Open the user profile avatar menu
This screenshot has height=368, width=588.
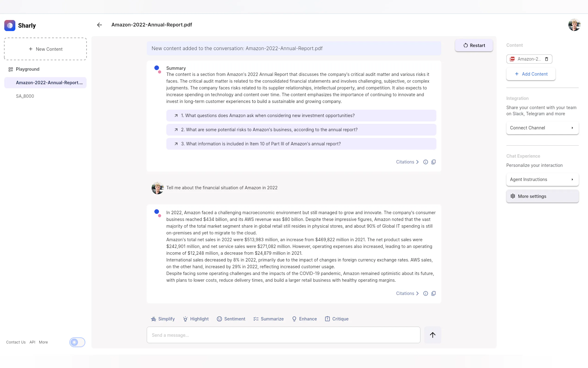(x=574, y=25)
